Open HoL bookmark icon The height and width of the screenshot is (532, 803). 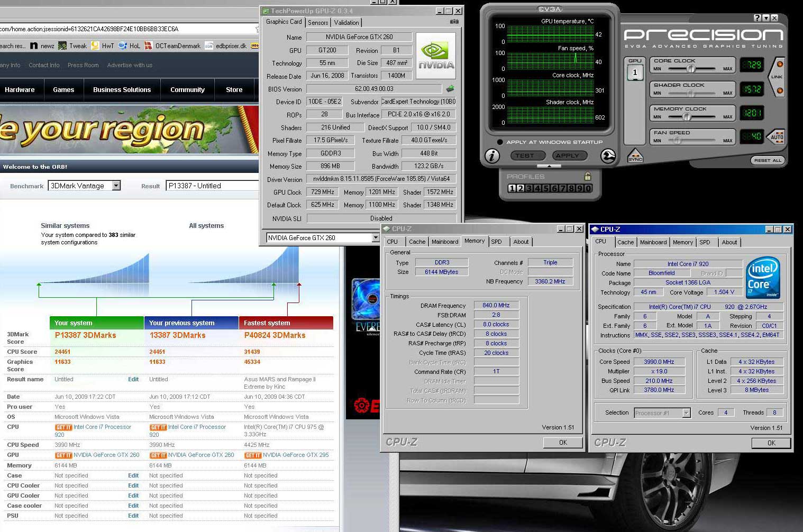[123, 46]
